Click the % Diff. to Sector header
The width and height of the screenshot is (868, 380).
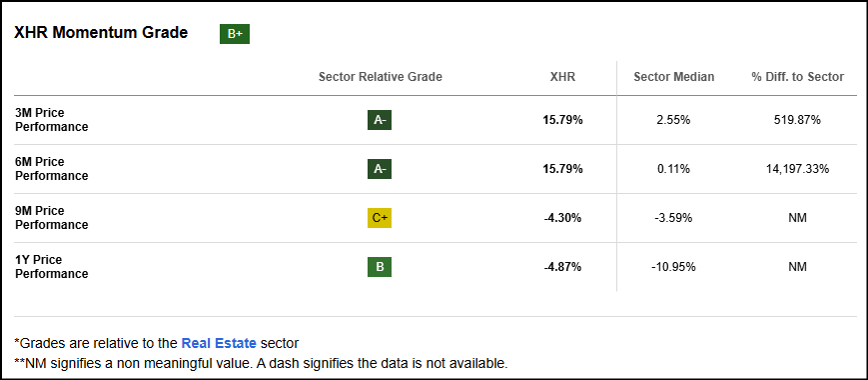pos(798,77)
